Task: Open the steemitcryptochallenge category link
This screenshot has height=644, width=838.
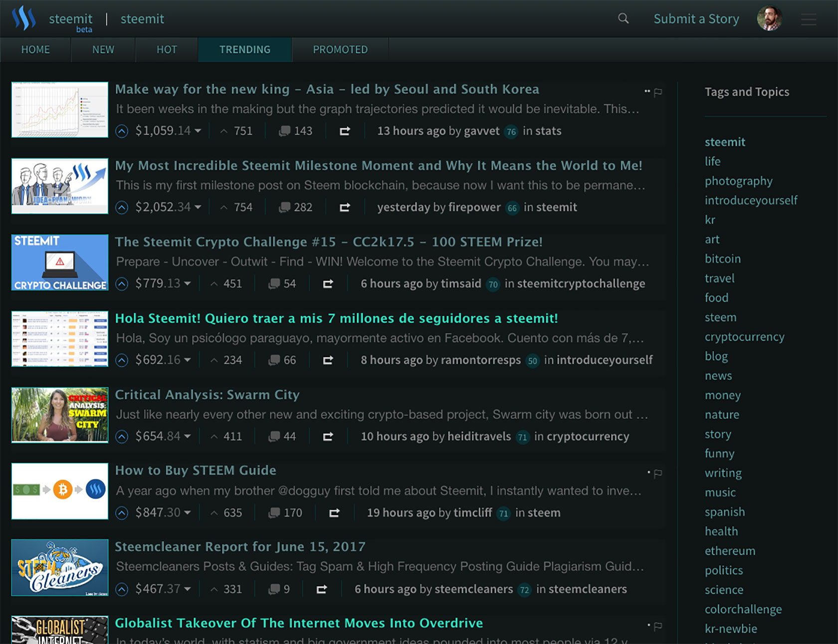Action: (581, 284)
